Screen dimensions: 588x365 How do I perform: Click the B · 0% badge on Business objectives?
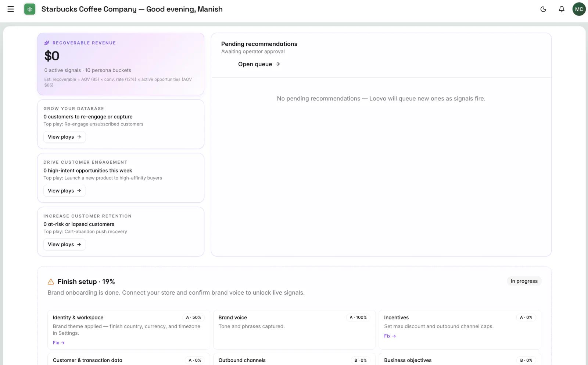point(526,360)
